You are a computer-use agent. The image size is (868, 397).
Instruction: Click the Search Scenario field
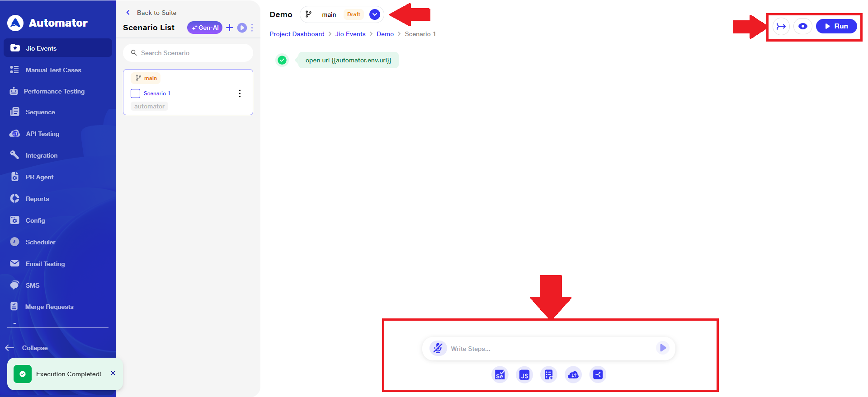pos(188,53)
